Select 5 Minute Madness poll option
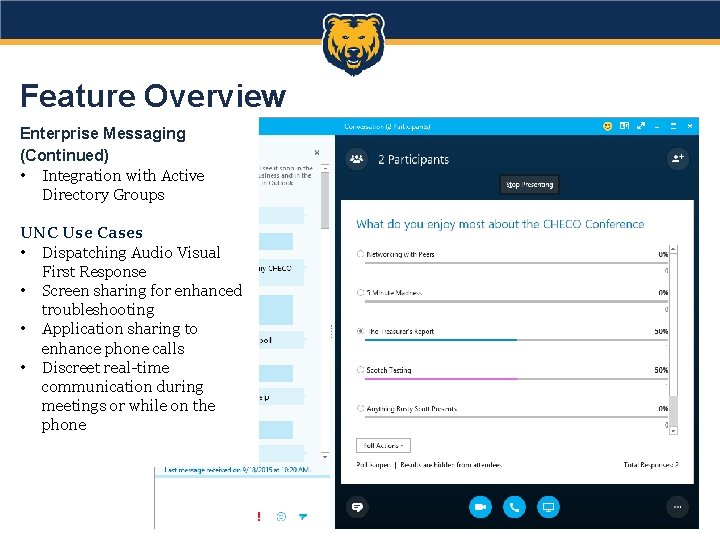 tap(360, 292)
